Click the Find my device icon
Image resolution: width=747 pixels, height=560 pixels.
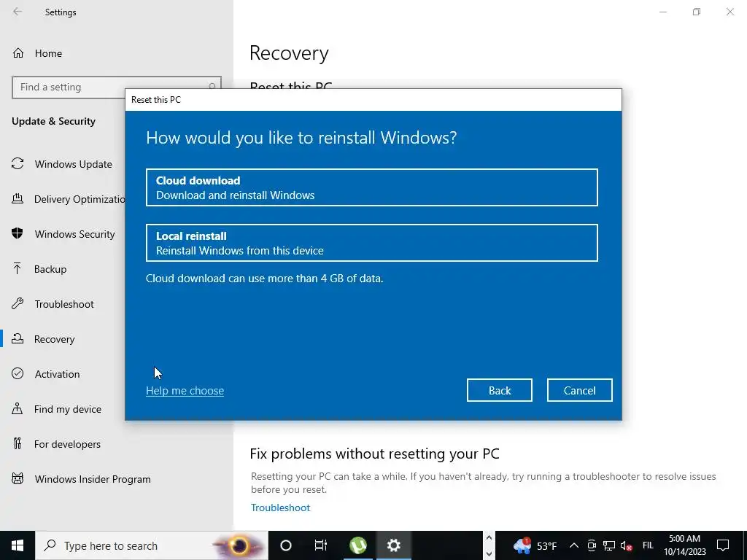[x=18, y=408]
